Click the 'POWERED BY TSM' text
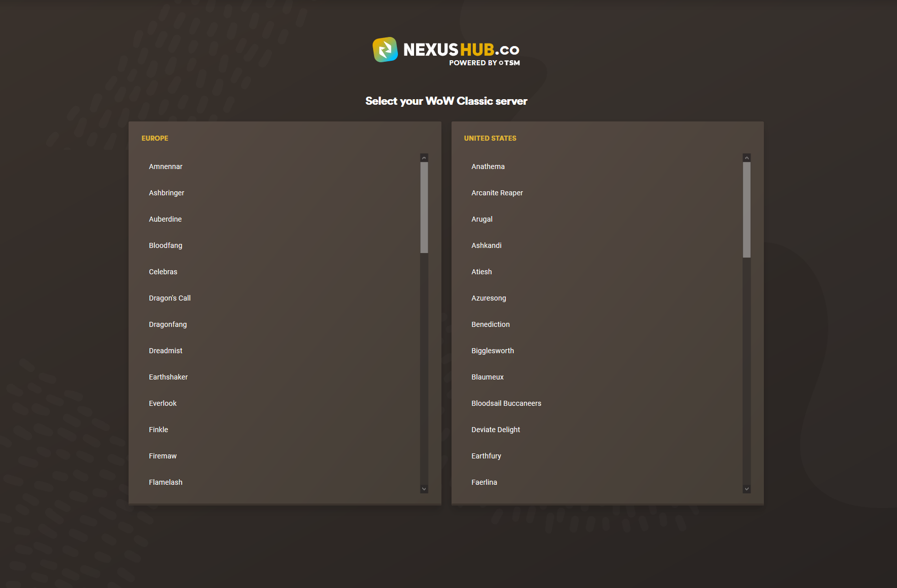The width and height of the screenshot is (897, 588). 484,63
